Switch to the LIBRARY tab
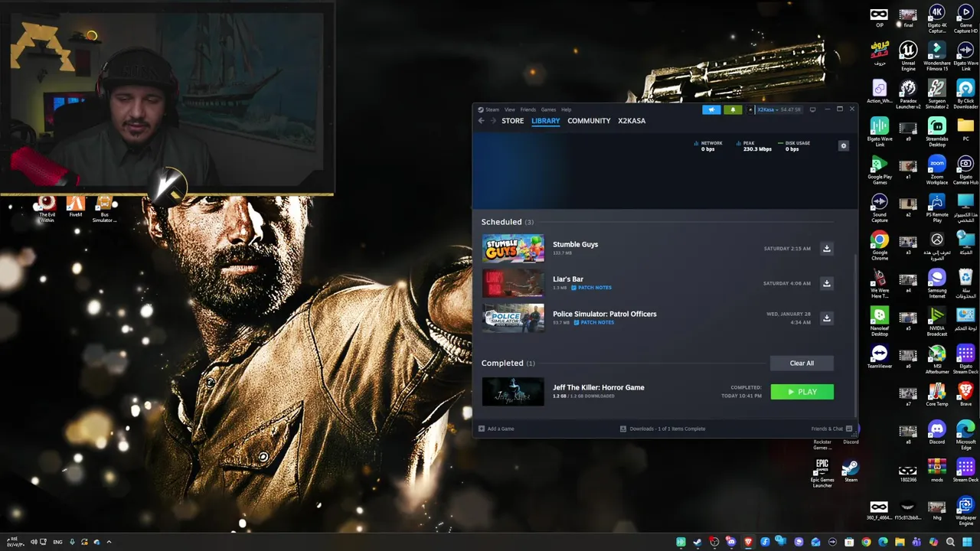The width and height of the screenshot is (980, 551). pos(546,121)
